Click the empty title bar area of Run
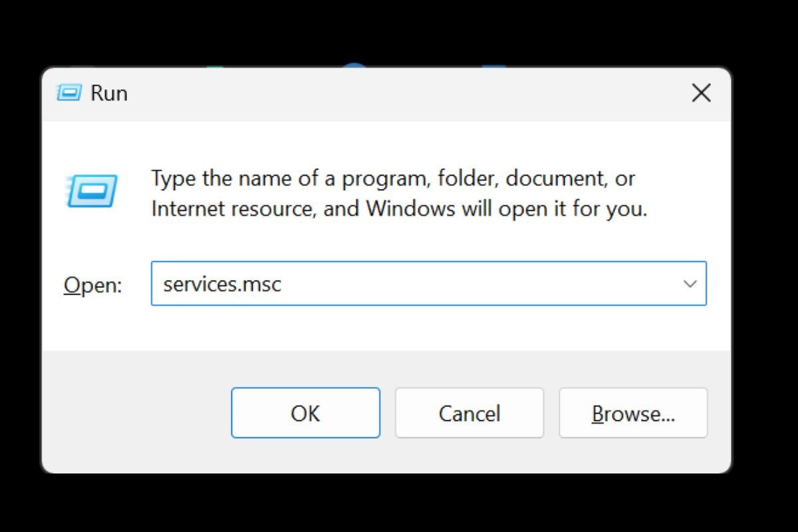This screenshot has height=532, width=798. point(399,93)
